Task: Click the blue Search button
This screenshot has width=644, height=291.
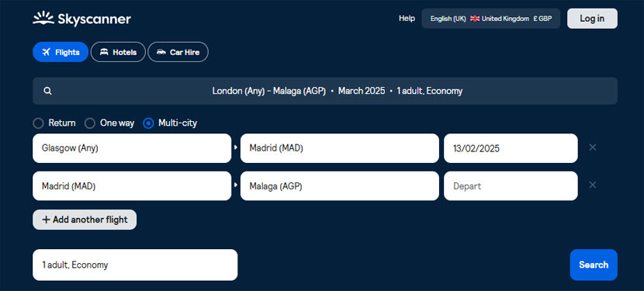Action: [594, 265]
